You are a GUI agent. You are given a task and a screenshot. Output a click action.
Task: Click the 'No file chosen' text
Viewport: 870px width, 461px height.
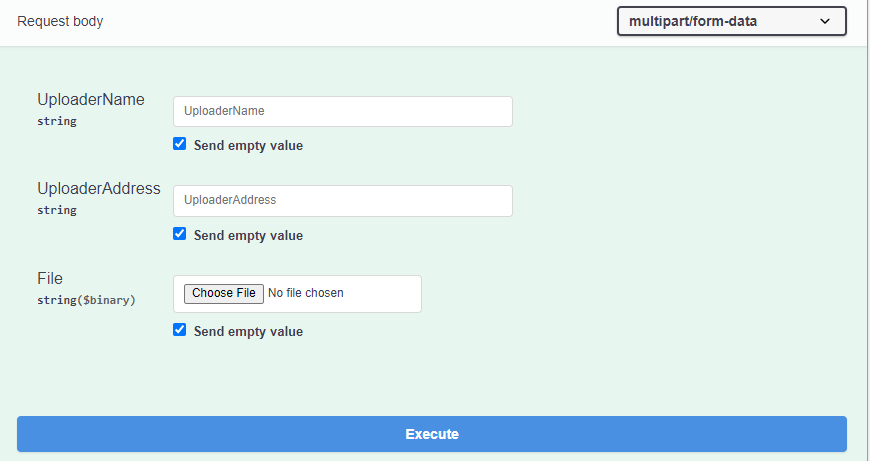click(x=306, y=293)
